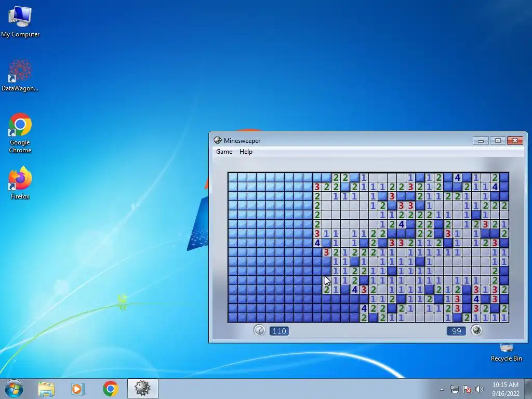Click the Show Desktop strip at taskbar end
This screenshot has width=532, height=399.
tap(528, 389)
